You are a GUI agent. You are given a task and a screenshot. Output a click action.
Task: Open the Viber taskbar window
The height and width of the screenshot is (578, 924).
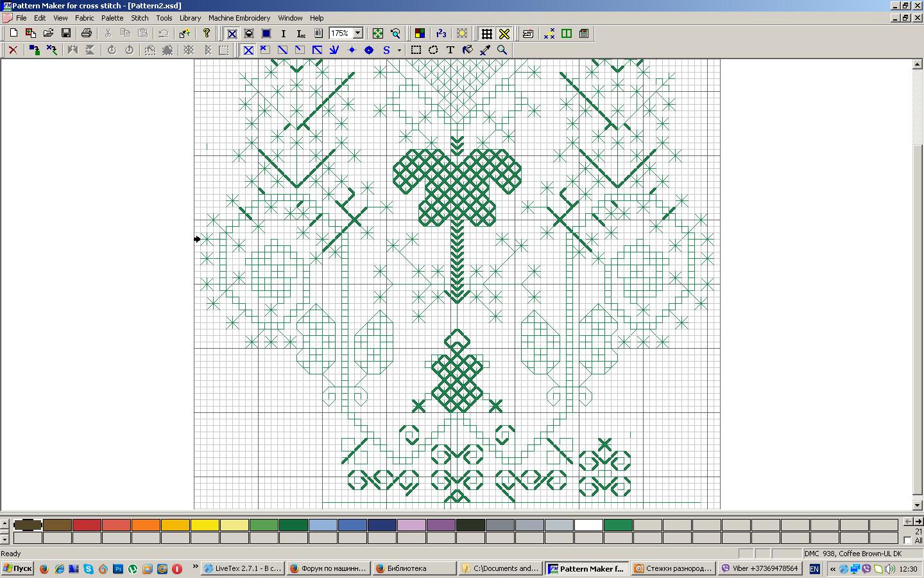pyautogui.click(x=760, y=568)
